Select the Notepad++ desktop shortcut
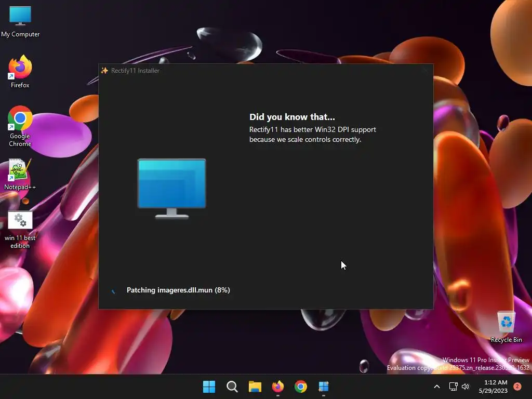 tap(20, 175)
